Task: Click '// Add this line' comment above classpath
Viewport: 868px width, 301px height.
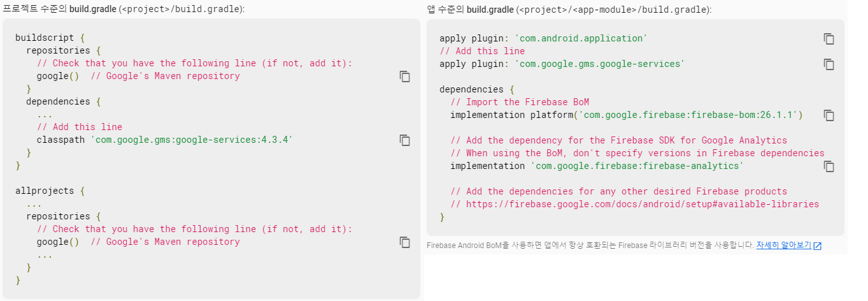Action: (79, 127)
